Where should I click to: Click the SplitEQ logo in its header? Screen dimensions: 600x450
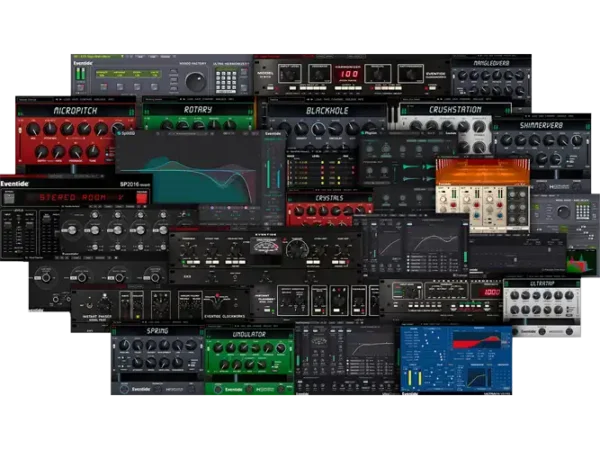(x=126, y=133)
